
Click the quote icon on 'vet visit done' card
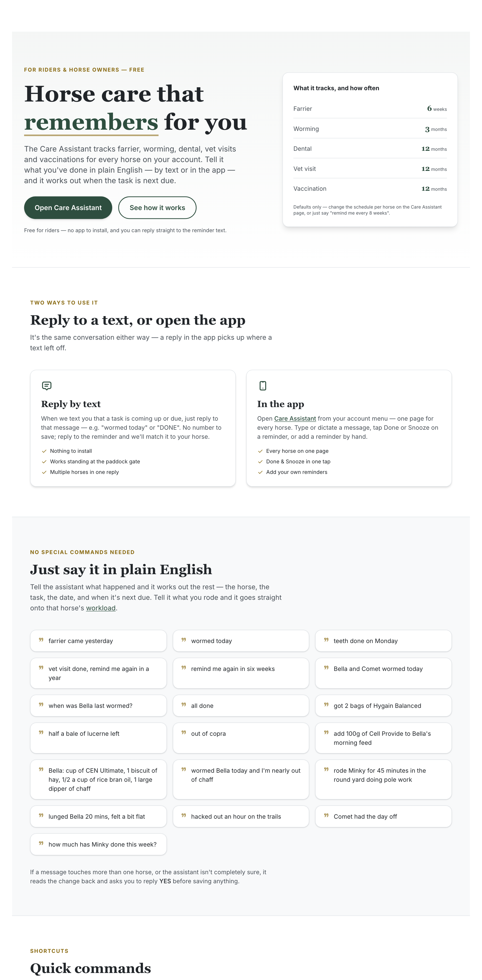click(41, 668)
